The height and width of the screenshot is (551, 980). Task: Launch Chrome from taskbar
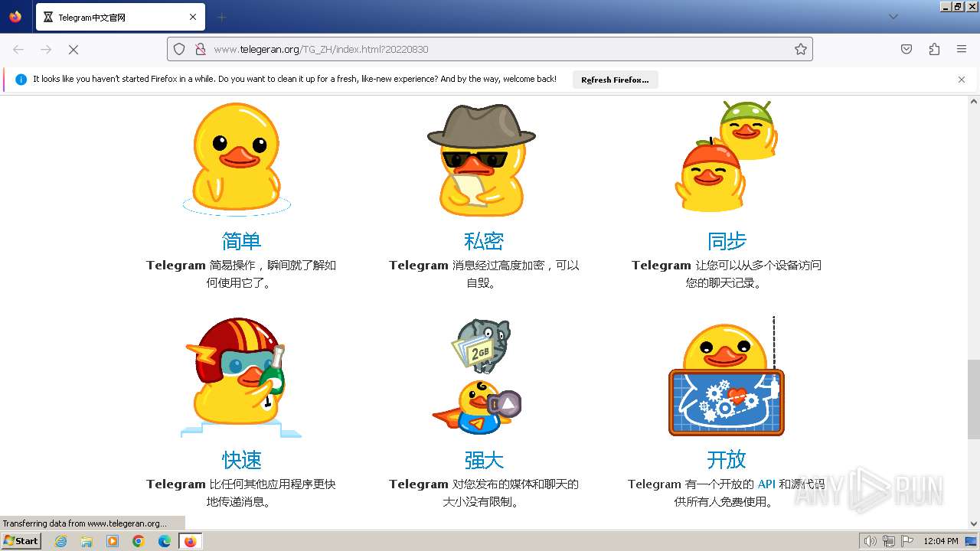pos(139,541)
